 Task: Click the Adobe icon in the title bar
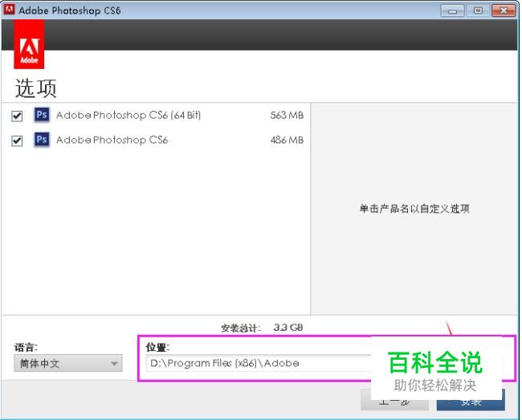[x=9, y=10]
